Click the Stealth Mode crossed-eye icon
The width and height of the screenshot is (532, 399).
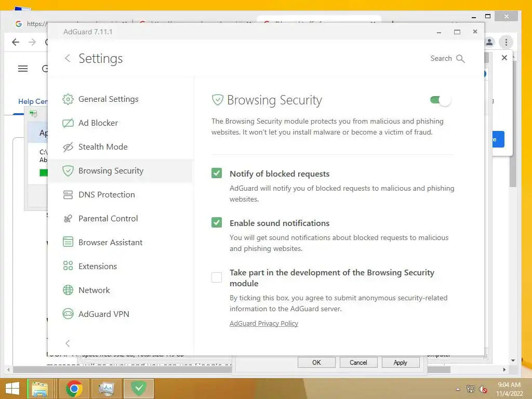[x=68, y=147]
